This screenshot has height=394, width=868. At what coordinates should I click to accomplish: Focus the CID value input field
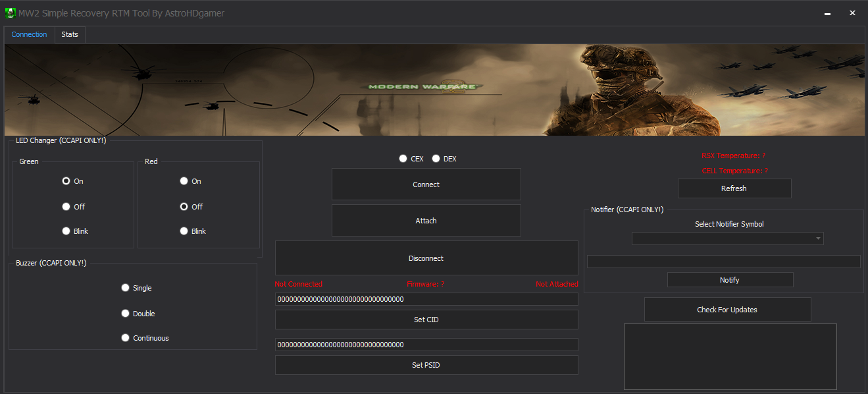pos(426,299)
